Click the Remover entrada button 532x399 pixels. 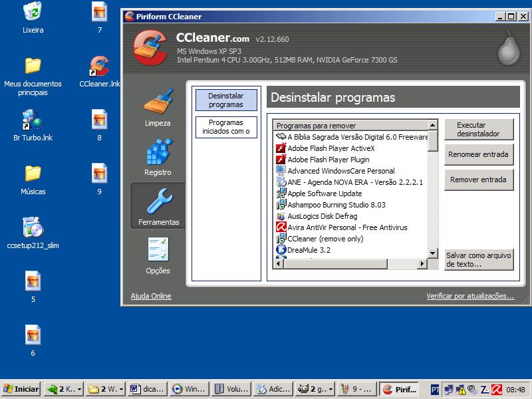[479, 180]
